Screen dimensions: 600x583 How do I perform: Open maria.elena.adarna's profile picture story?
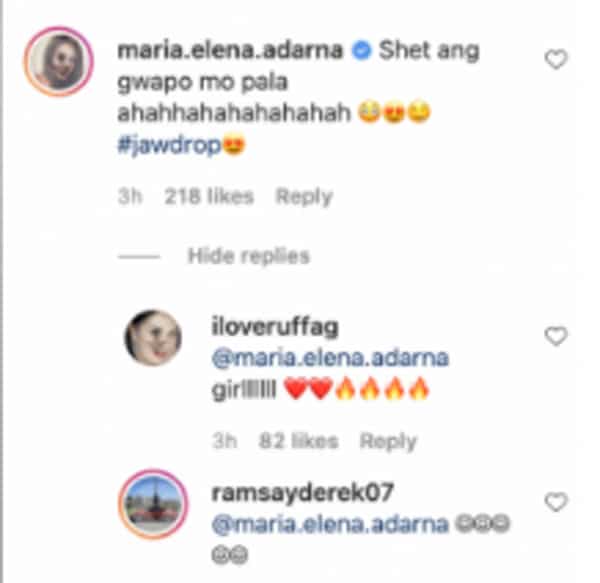(x=59, y=61)
